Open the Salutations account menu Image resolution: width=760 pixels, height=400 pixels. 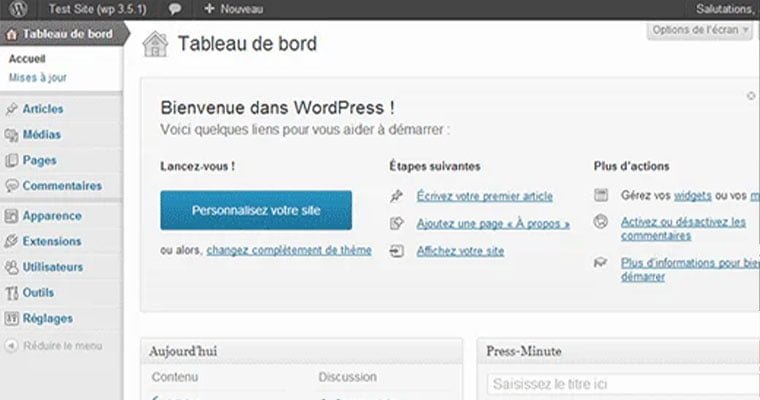pyautogui.click(x=727, y=9)
